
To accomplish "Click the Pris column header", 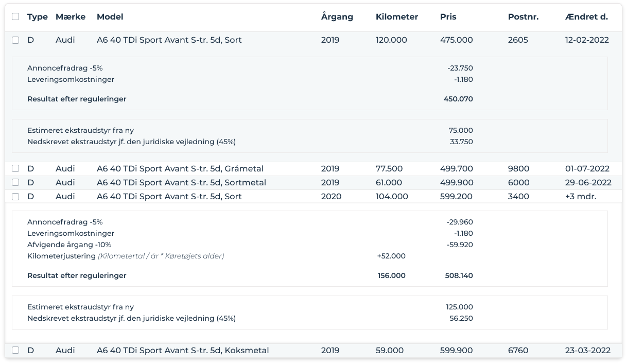I will (448, 16).
